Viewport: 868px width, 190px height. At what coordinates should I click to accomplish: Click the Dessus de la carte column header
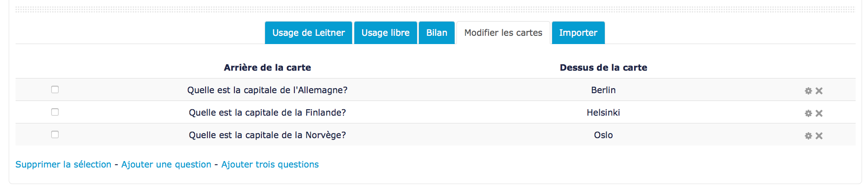pos(603,67)
